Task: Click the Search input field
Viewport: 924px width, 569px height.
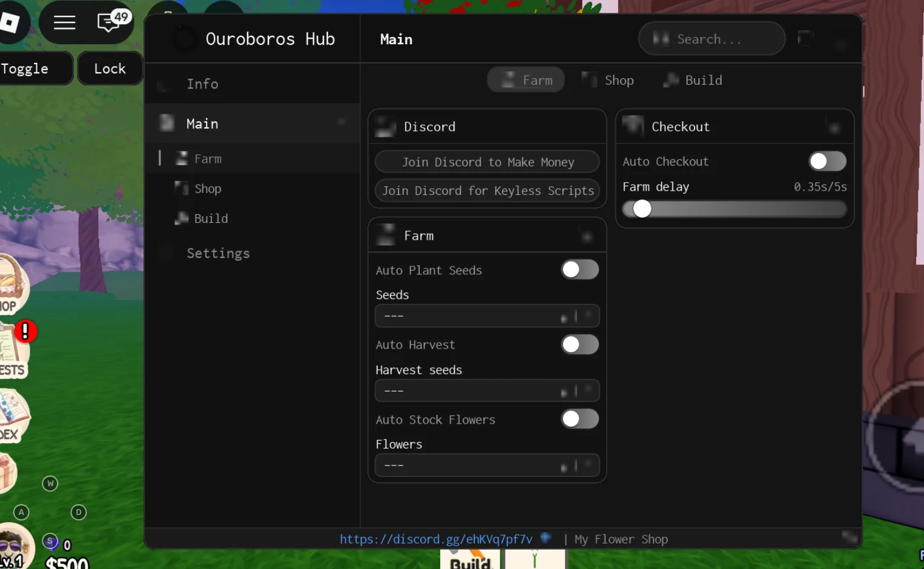Action: pyautogui.click(x=711, y=39)
